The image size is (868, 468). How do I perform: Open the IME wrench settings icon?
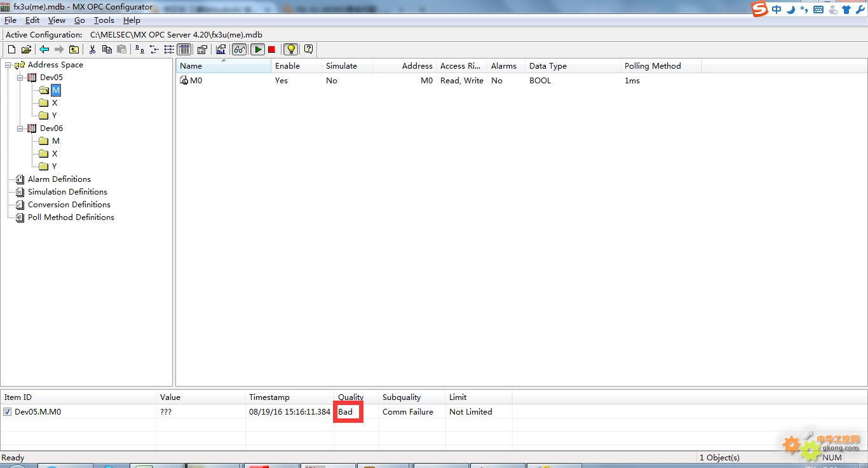[861, 10]
